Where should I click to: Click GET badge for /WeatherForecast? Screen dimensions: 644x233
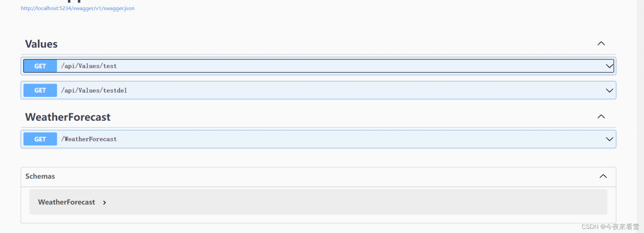pos(40,139)
